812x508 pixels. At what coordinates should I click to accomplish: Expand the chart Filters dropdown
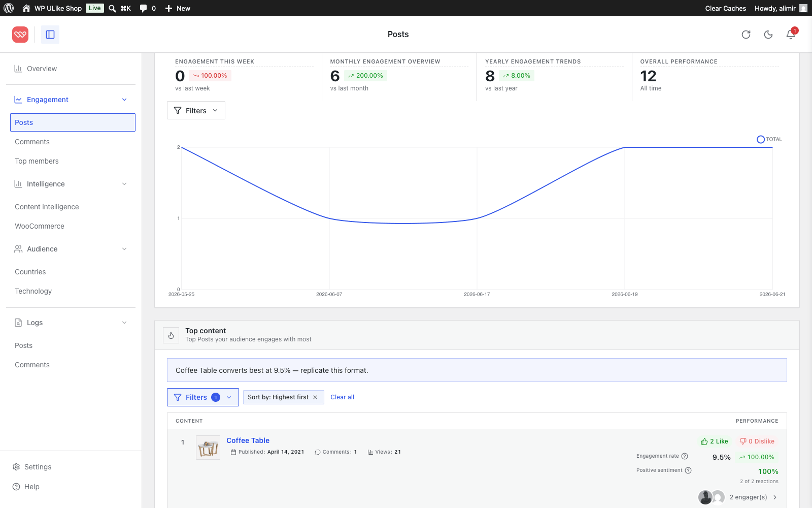pos(196,110)
